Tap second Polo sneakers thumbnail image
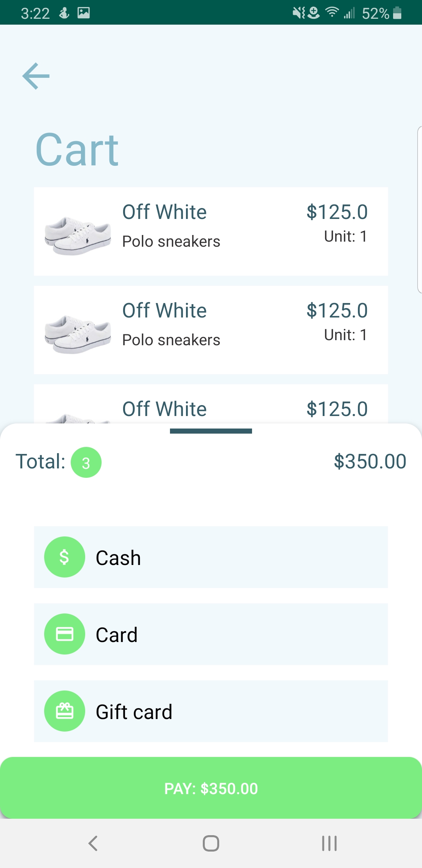The width and height of the screenshot is (422, 868). (77, 334)
